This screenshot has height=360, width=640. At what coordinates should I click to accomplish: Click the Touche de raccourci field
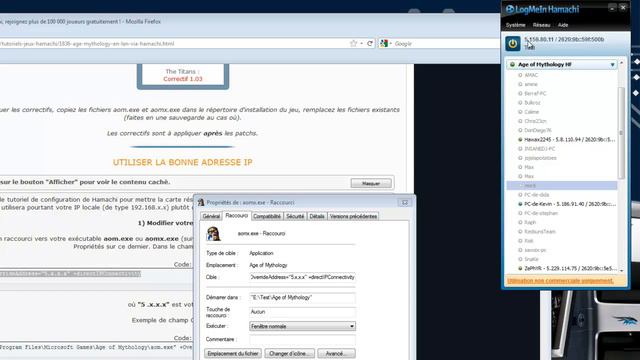302,312
